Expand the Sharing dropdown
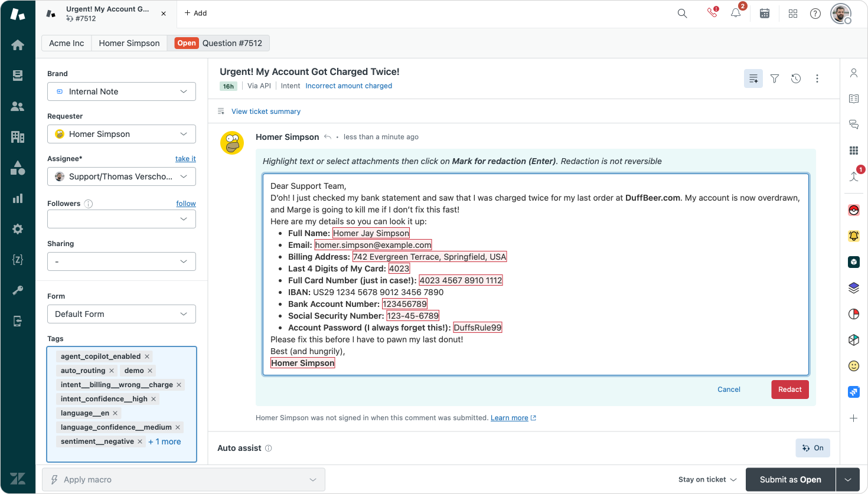Screen dimensions: 868x494 [x=122, y=261]
